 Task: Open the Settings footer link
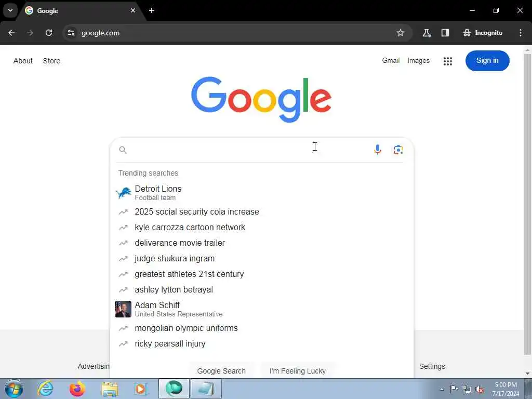[x=432, y=366]
